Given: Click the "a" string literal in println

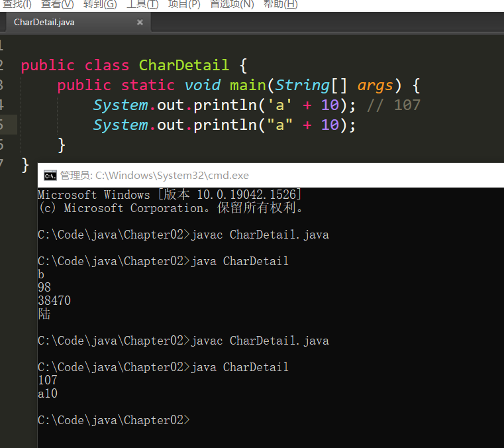Looking at the screenshot, I should tap(279, 125).
